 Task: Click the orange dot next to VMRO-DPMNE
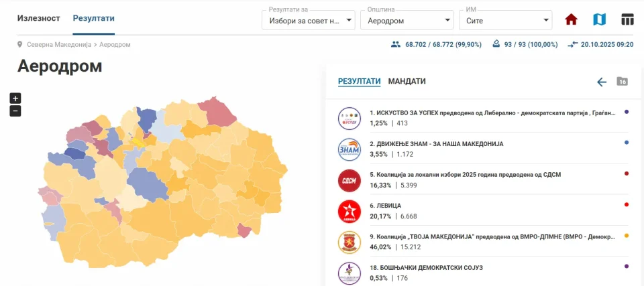(x=627, y=236)
